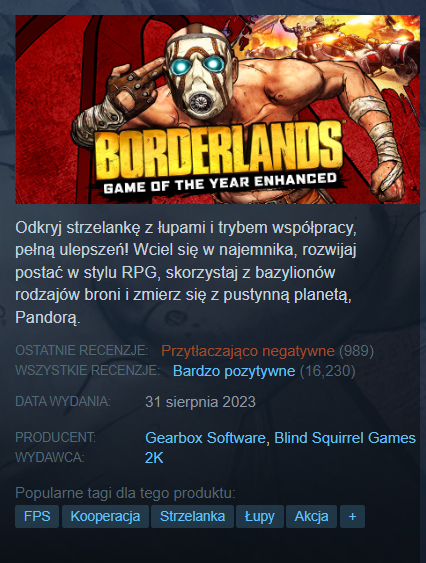
Task: Click the release date 31 sierpnia 2023
Action: point(200,402)
